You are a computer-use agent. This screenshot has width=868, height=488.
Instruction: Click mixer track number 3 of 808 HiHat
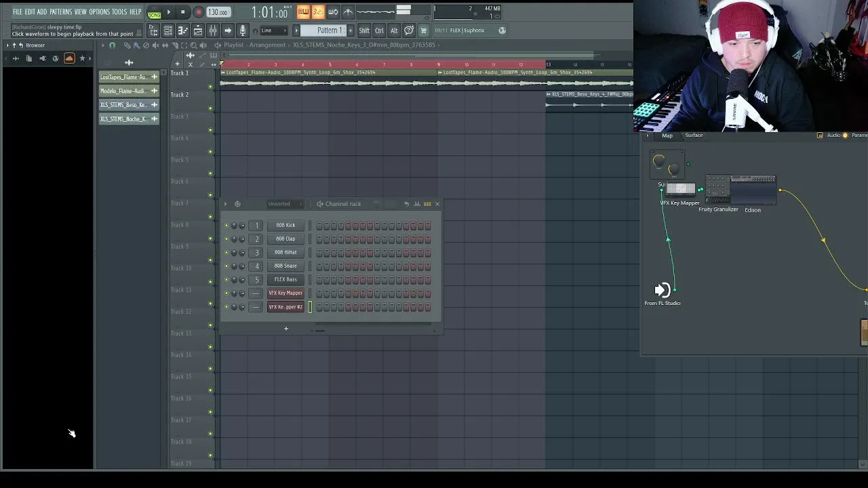click(x=256, y=253)
